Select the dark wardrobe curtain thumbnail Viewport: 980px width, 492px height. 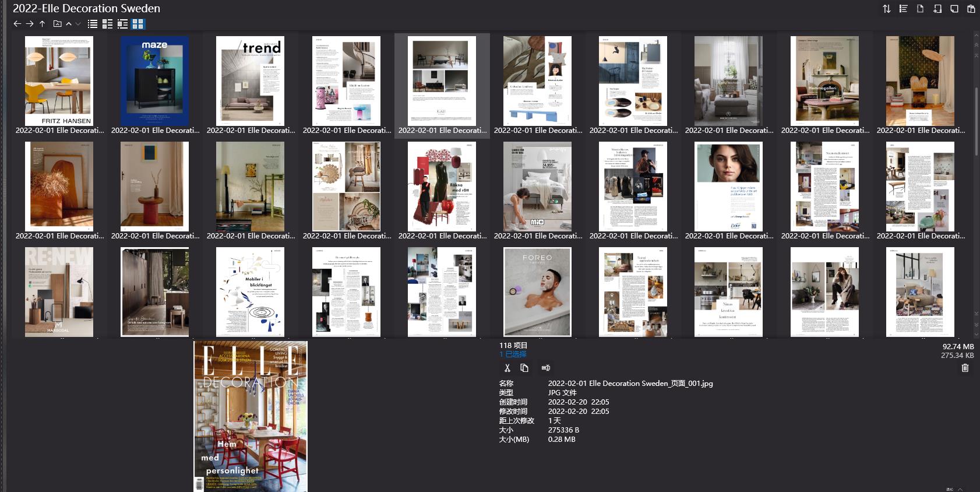coord(154,292)
